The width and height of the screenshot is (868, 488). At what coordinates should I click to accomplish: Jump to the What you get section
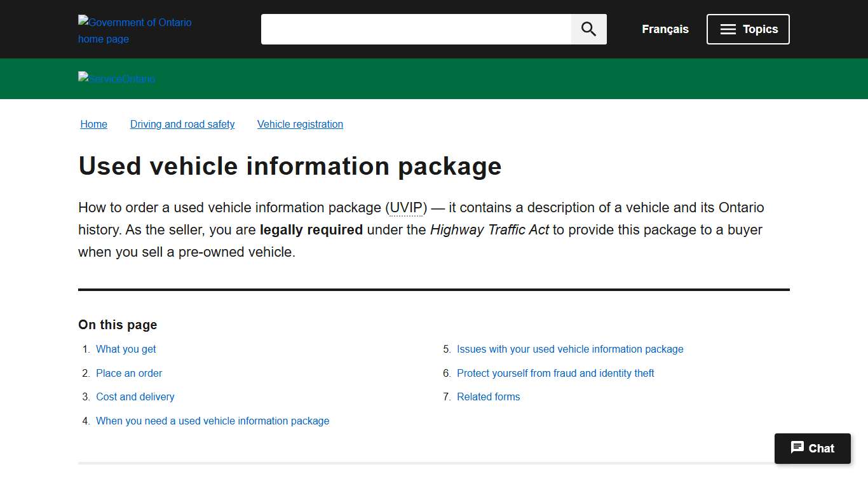click(x=125, y=349)
